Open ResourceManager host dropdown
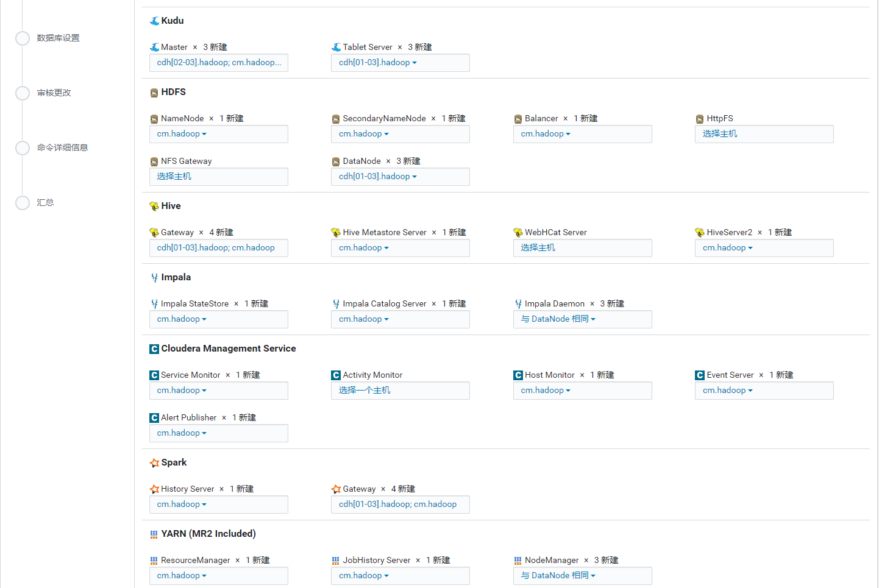This screenshot has width=879, height=588. [x=219, y=576]
